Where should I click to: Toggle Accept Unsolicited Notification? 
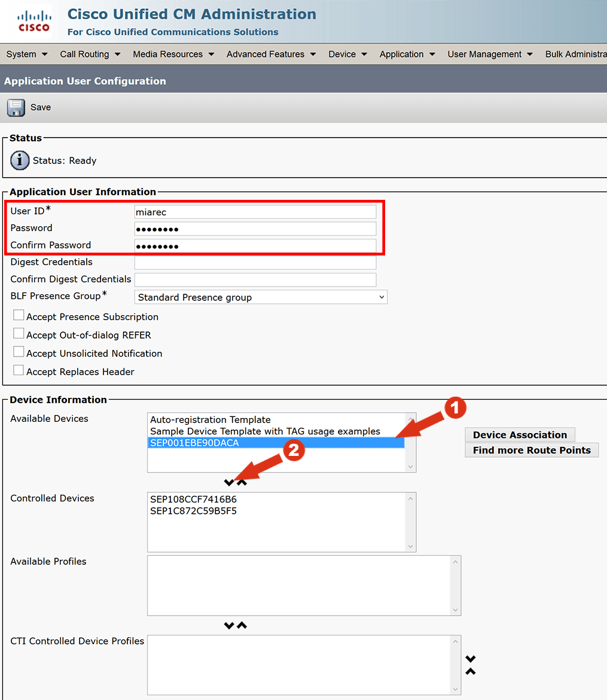(x=19, y=352)
